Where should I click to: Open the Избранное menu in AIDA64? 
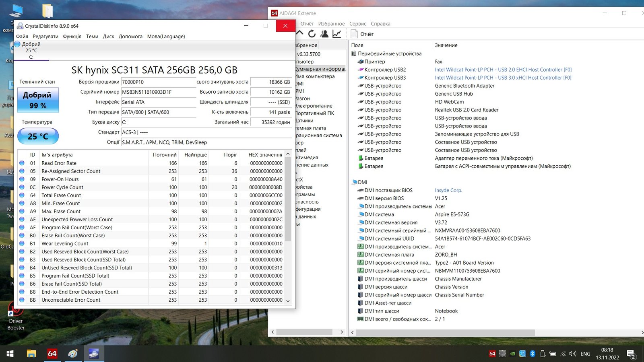(331, 24)
